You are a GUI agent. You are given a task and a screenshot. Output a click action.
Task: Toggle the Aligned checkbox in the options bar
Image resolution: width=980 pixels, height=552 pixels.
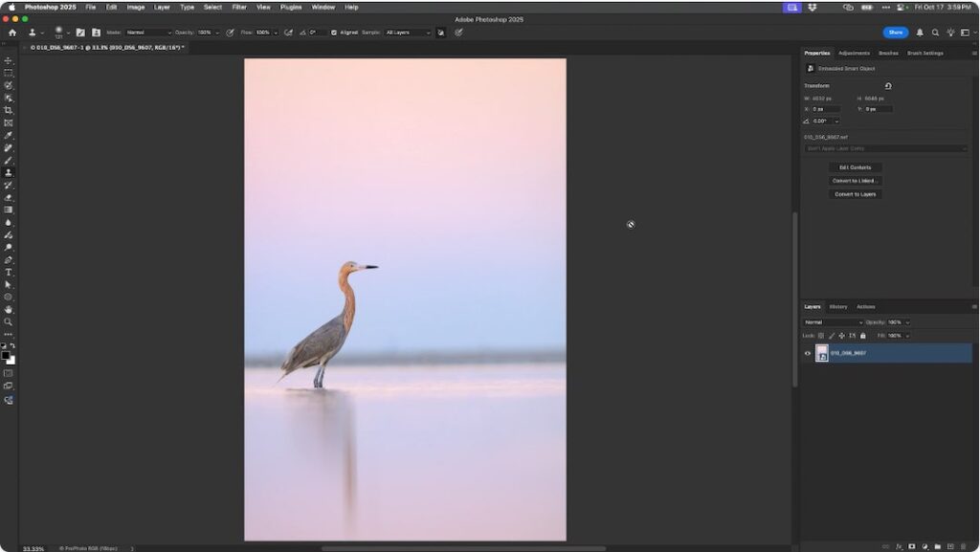click(x=333, y=32)
